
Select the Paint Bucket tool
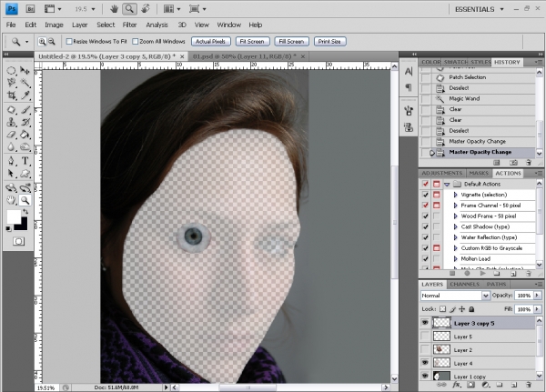(25, 135)
